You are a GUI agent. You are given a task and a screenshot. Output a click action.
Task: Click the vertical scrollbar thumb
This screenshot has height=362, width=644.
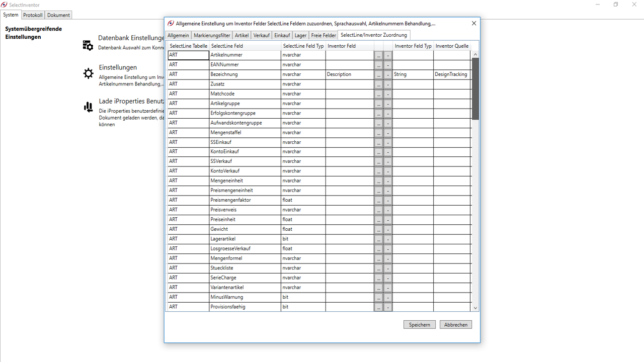point(475,88)
